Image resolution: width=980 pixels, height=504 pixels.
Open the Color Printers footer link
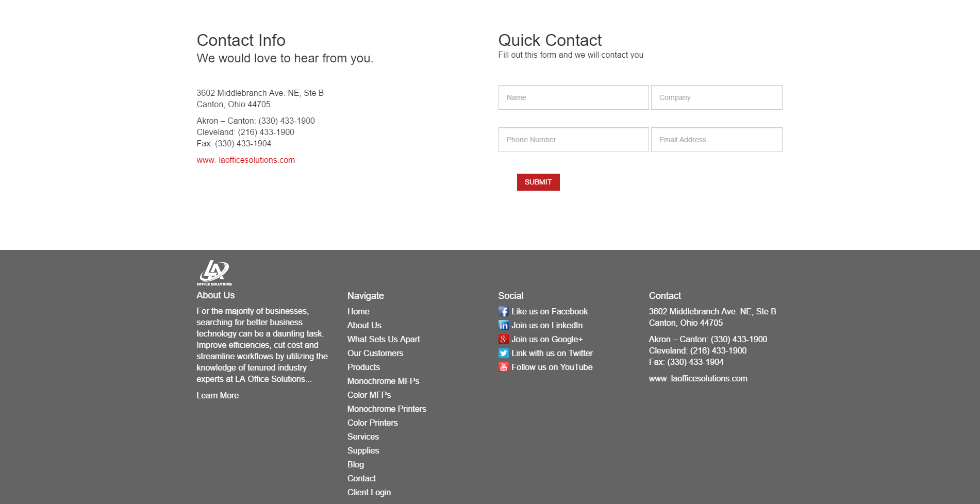372,423
